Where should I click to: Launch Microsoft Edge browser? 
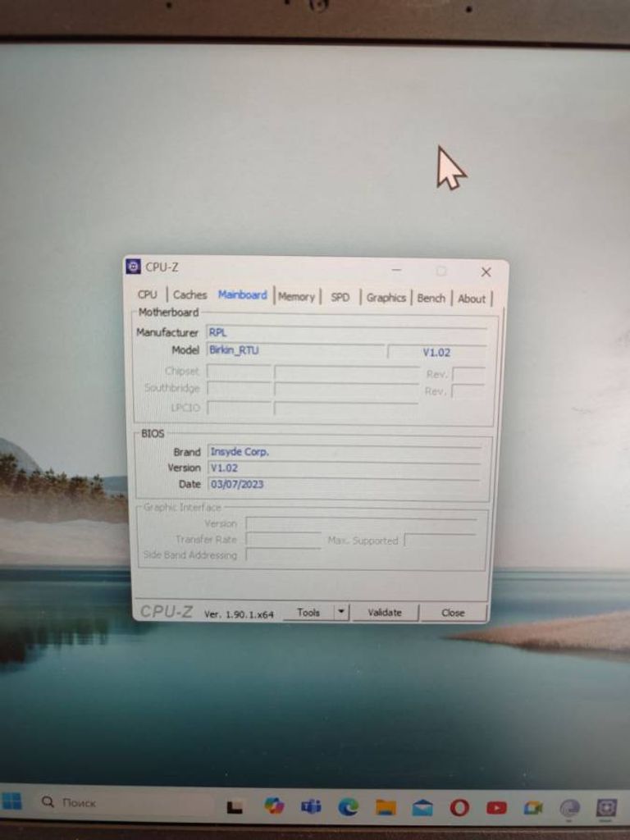point(349,807)
